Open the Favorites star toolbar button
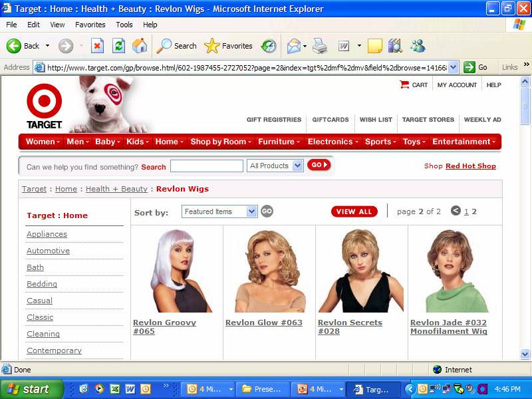 pyautogui.click(x=228, y=46)
